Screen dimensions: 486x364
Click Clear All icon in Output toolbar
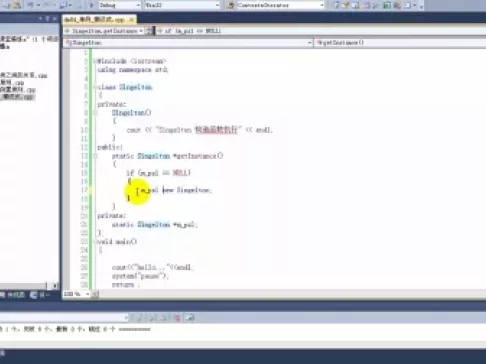click(x=177, y=318)
